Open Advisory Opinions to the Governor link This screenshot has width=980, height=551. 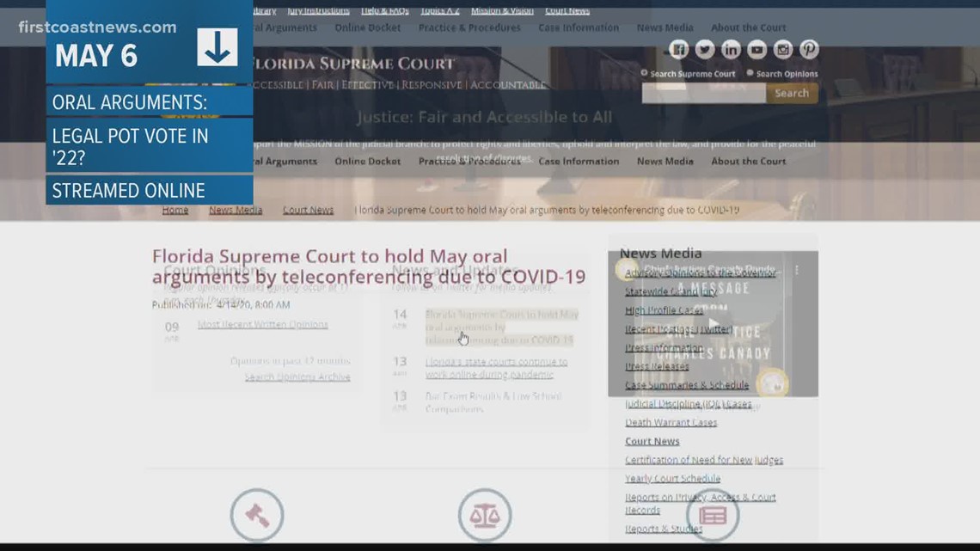pyautogui.click(x=700, y=273)
